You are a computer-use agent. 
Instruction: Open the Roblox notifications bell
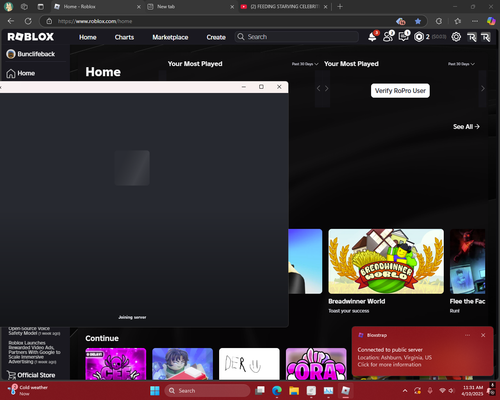pos(372,37)
